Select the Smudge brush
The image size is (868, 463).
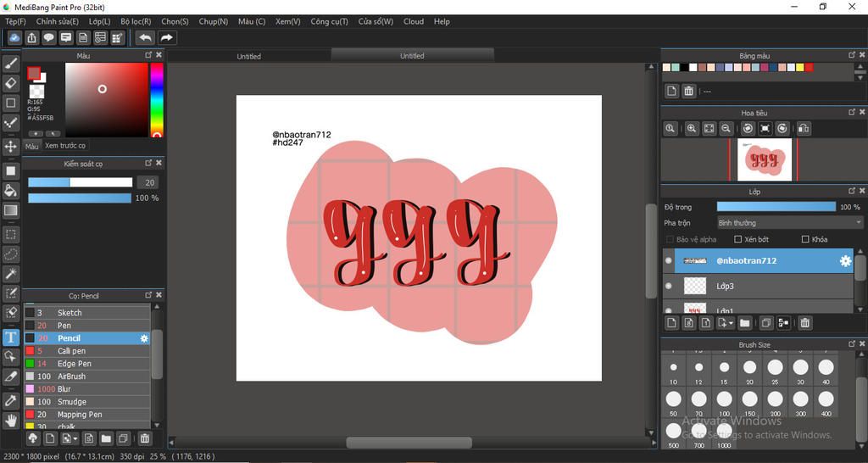tap(87, 402)
